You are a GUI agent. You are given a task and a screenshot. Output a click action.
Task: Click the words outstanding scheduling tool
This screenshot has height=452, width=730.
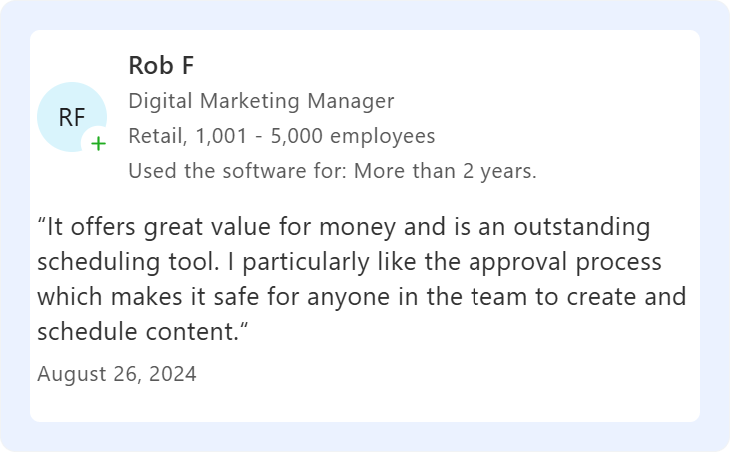click(344, 244)
